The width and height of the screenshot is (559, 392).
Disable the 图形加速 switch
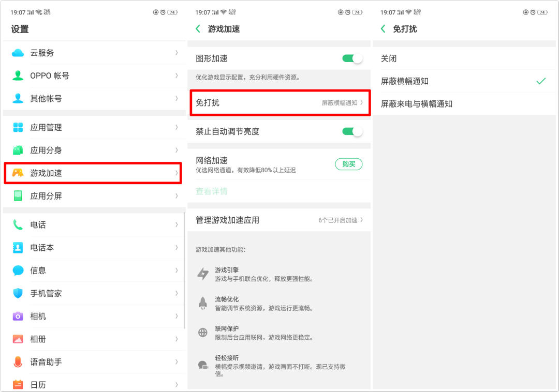(352, 58)
